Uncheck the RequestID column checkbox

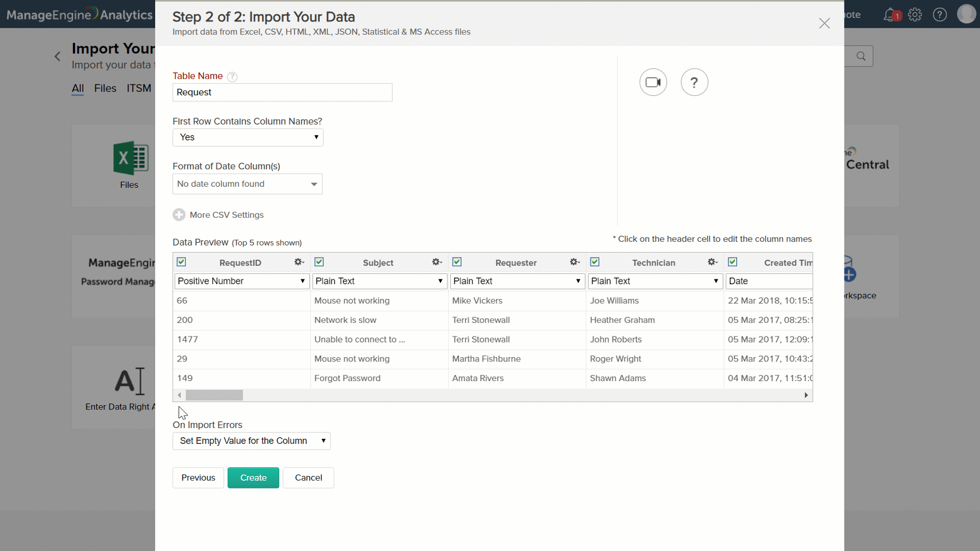pyautogui.click(x=182, y=262)
